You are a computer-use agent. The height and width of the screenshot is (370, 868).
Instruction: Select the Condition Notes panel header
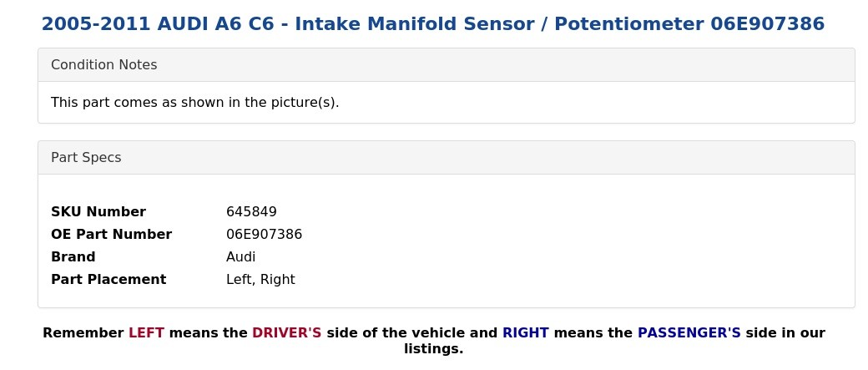pos(447,65)
